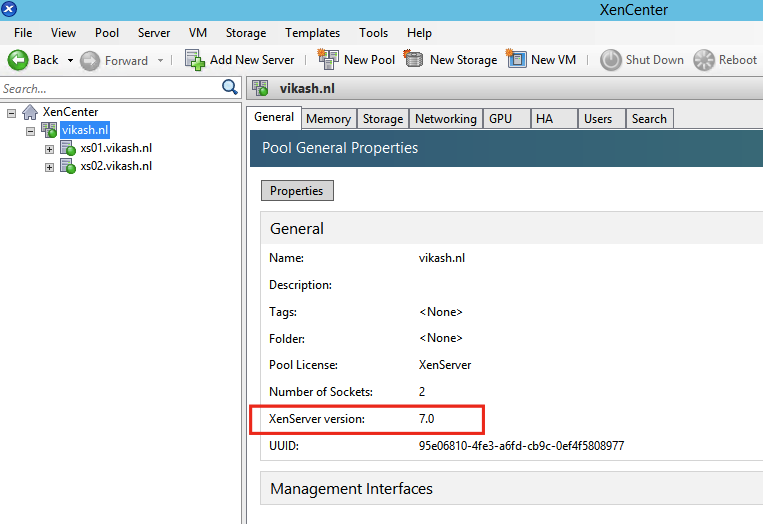Open the Pool menu
The width and height of the screenshot is (763, 524).
[107, 33]
